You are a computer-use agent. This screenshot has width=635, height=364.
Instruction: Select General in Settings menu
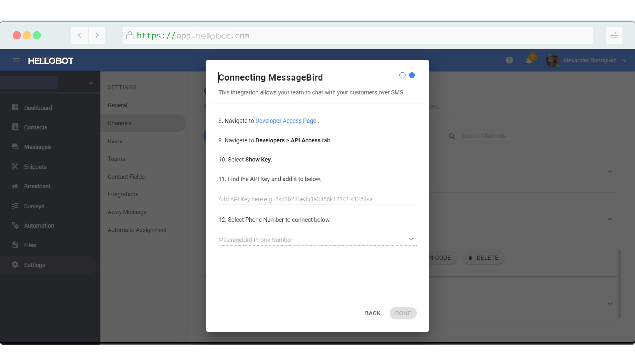click(x=117, y=105)
